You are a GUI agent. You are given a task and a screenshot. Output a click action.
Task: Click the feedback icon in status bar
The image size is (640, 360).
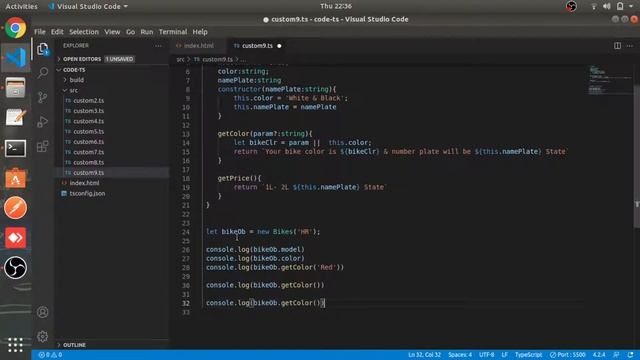[x=616, y=355]
